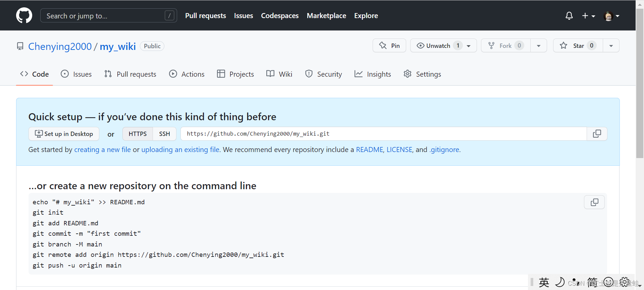
Task: Open the Insights tab
Action: [x=373, y=74]
